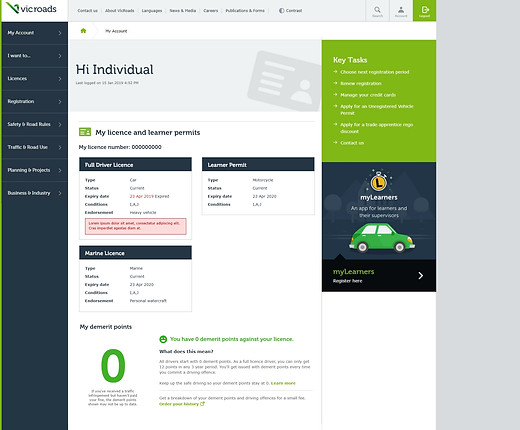The image size is (520, 430).
Task: Click Order your history link
Action: click(x=179, y=404)
